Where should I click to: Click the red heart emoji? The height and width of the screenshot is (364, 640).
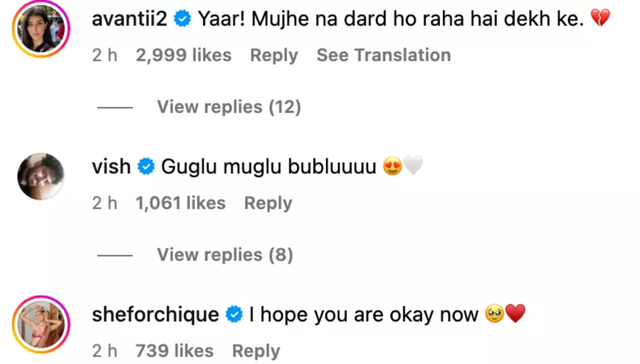click(515, 314)
